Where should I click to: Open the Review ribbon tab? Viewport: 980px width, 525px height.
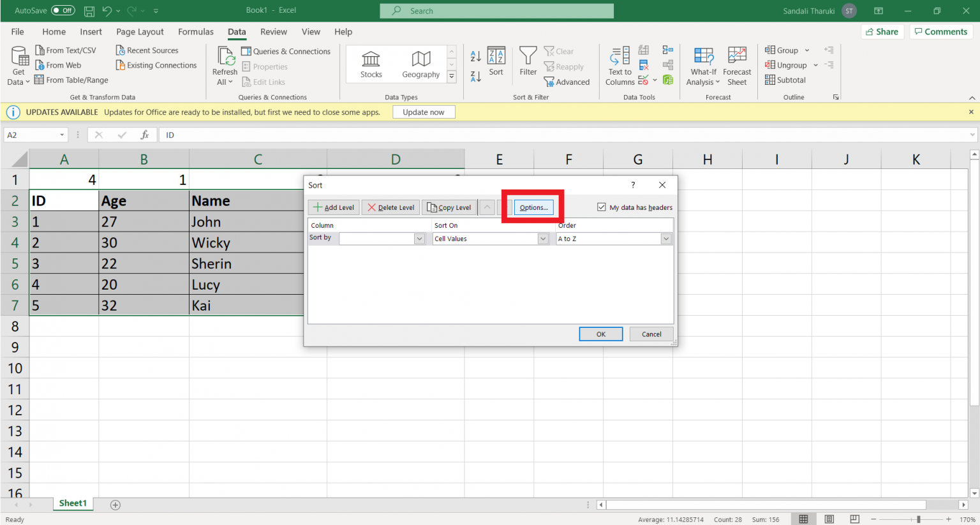tap(274, 31)
